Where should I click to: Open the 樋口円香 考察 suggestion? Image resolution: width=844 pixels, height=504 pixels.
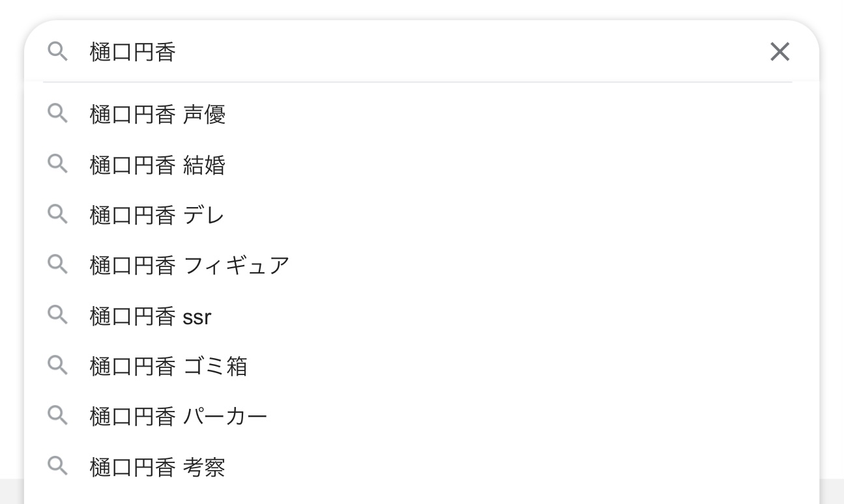click(x=421, y=467)
